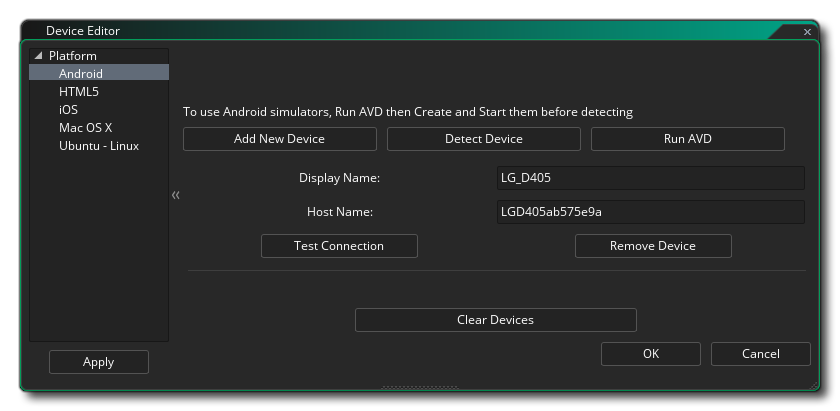Clear Devices list
This screenshot has width=840, height=411.
495,320
